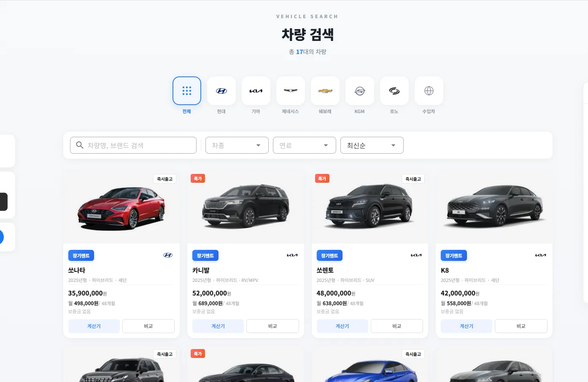Viewport: 588px width, 382px height.
Task: Open 계산기 for 쏘나타
Action: [94, 326]
